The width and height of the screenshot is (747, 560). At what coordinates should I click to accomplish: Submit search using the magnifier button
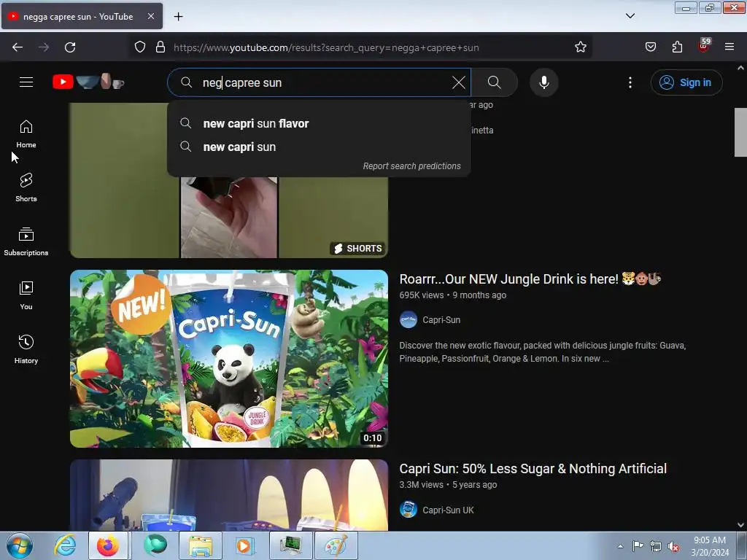tap(495, 82)
